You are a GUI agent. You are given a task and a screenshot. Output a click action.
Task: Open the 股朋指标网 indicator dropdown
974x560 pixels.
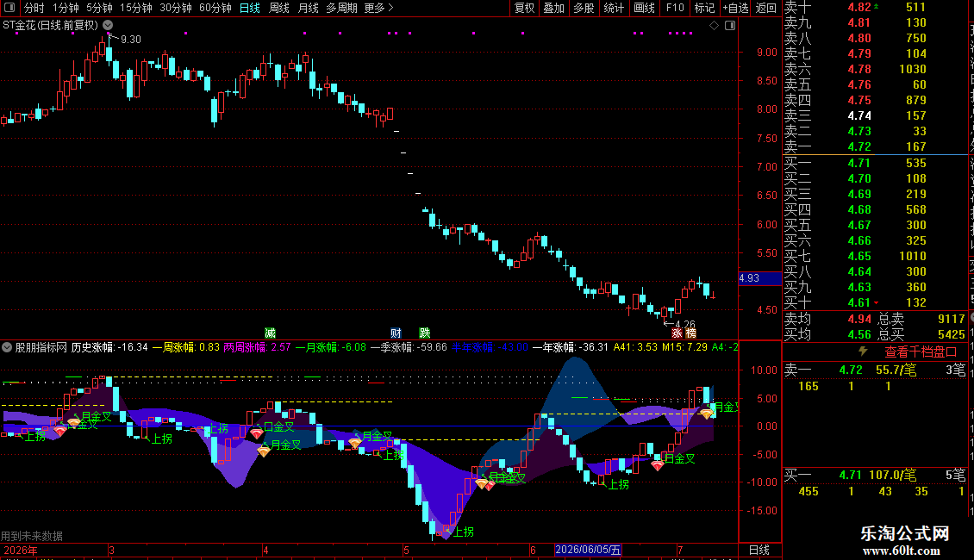pyautogui.click(x=7, y=347)
